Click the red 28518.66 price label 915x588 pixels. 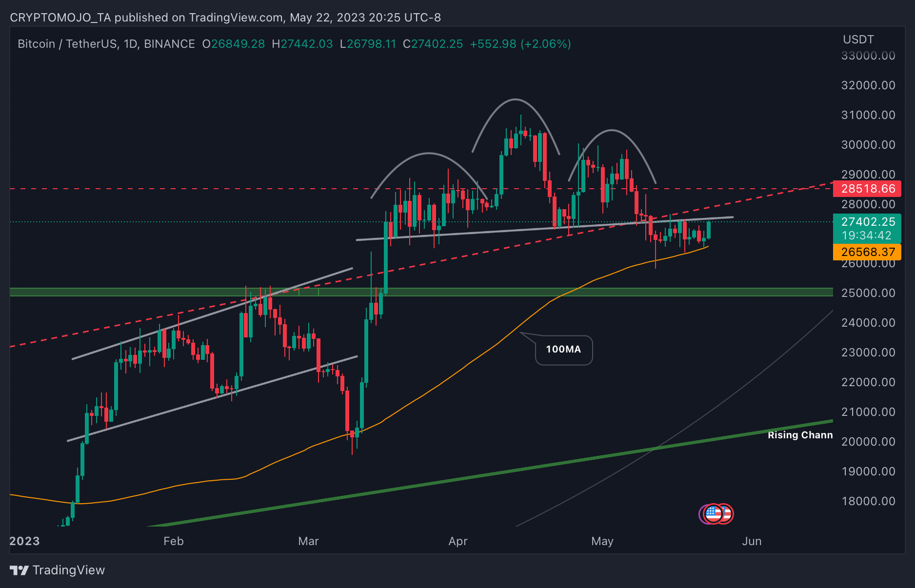point(867,189)
